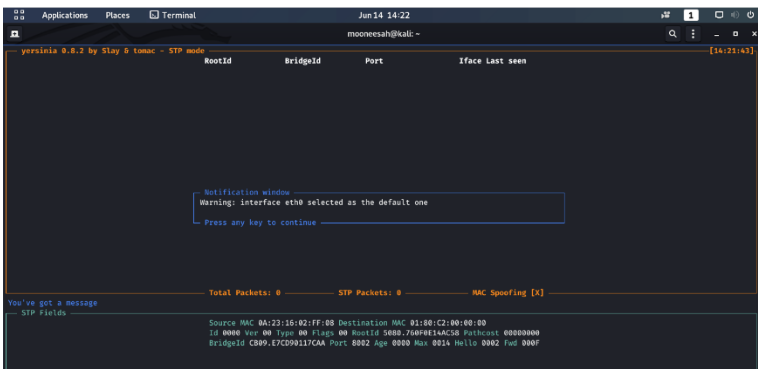Select the Ver field value 00

(x=268, y=333)
